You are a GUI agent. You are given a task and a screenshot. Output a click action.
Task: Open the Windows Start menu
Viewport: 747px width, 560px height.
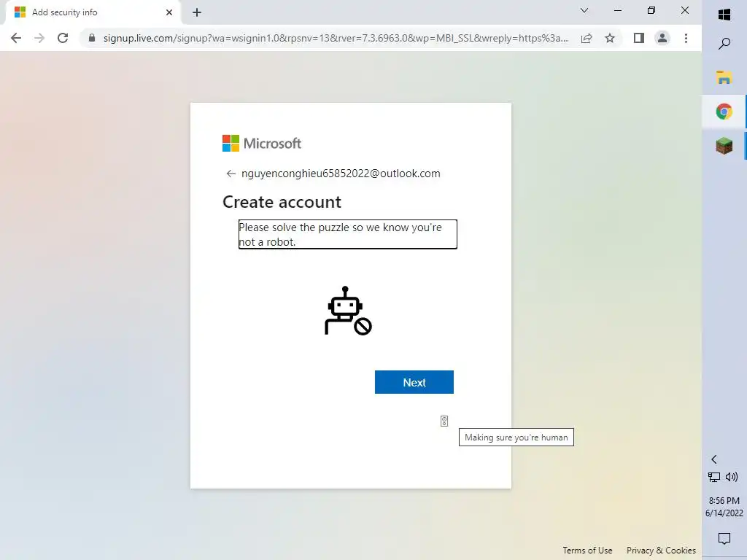tap(724, 15)
